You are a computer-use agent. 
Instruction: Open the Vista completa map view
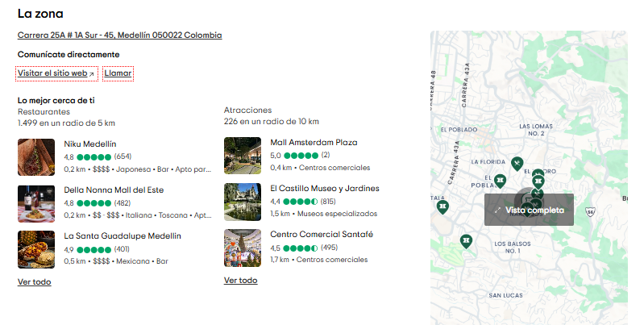(529, 210)
